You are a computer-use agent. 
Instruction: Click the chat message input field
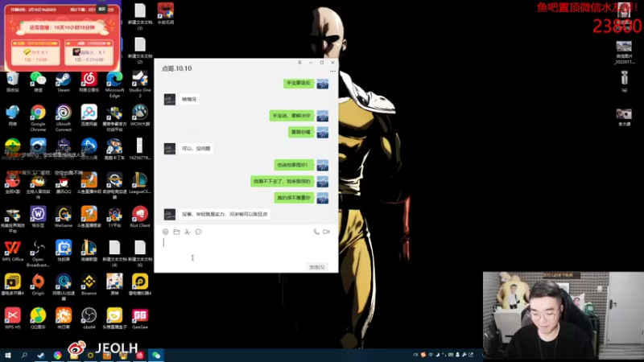pos(246,249)
